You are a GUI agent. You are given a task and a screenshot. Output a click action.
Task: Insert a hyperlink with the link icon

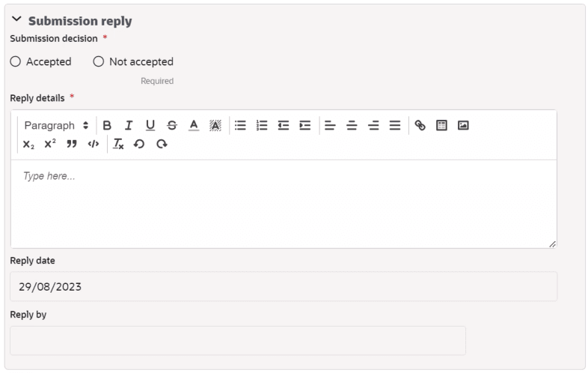pyautogui.click(x=420, y=125)
